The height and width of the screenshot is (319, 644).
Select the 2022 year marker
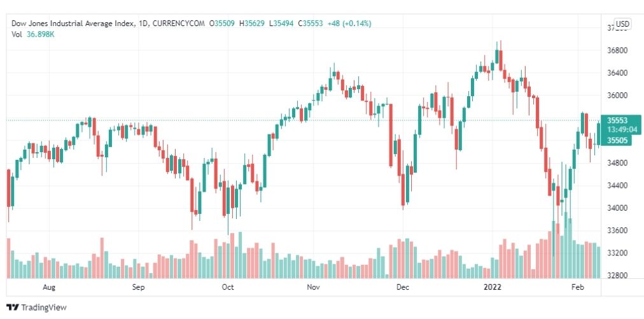[493, 287]
